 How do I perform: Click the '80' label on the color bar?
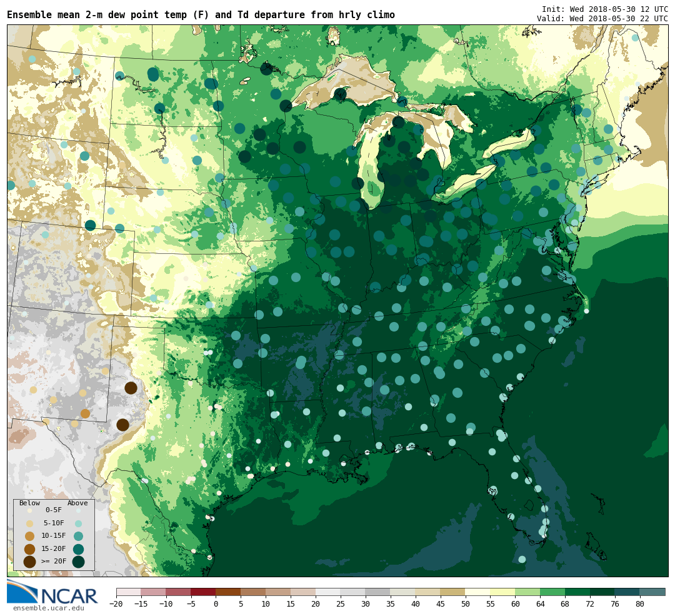[639, 604]
